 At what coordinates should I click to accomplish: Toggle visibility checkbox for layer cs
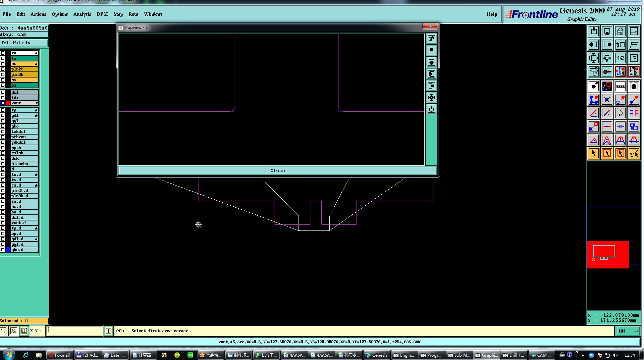point(3,64)
